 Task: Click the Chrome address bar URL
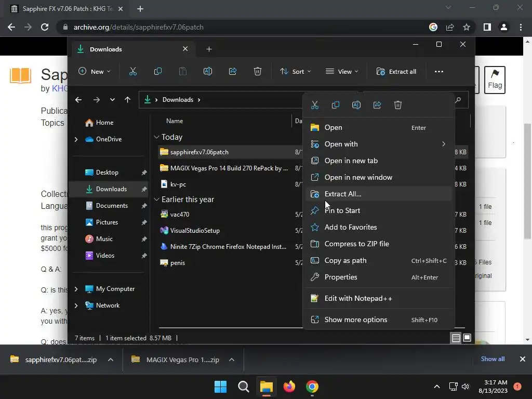[138, 27]
